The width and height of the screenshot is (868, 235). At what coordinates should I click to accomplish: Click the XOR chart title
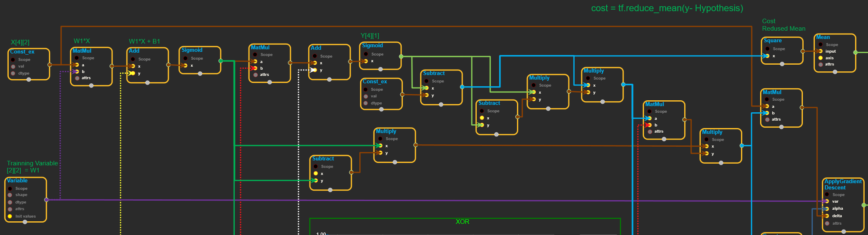(462, 222)
